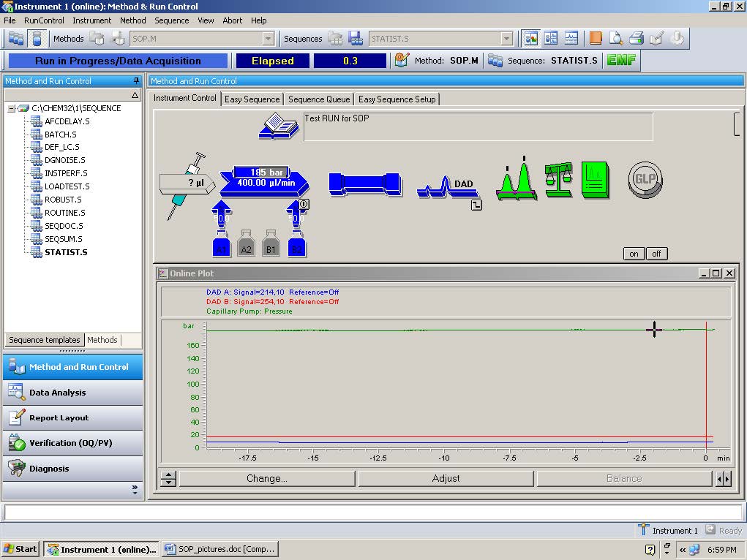Screen dimensions: 747x560
Task: Open the STATIST.S sequences dropdown
Action: tap(507, 38)
